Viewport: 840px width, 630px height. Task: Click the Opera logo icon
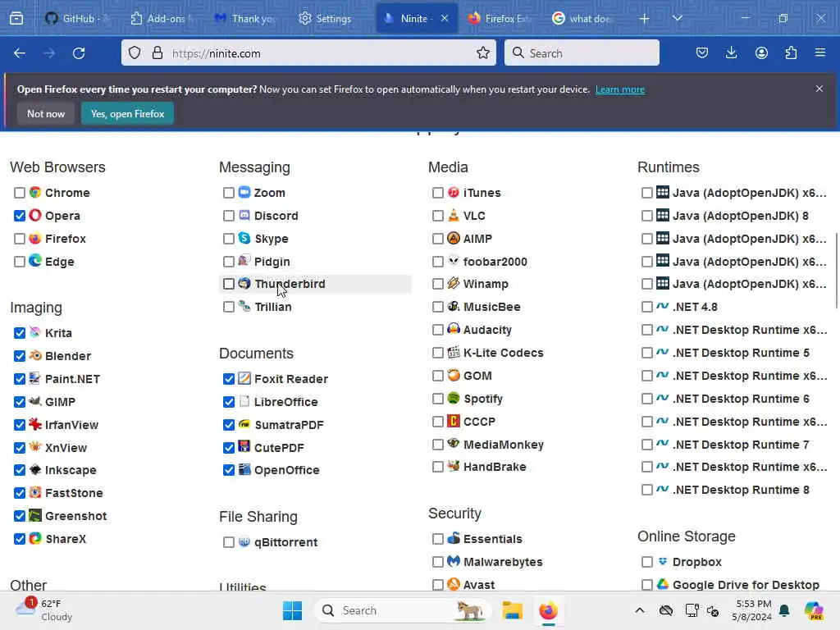35,216
